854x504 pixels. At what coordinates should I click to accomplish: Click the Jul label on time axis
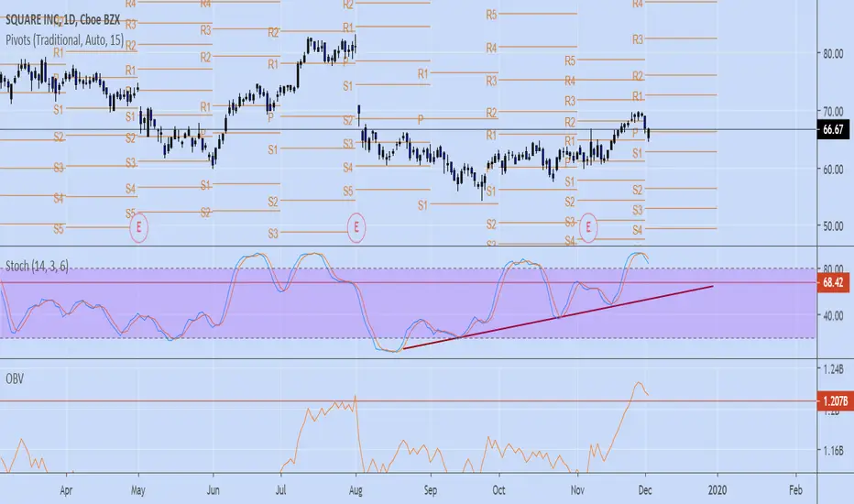point(280,490)
